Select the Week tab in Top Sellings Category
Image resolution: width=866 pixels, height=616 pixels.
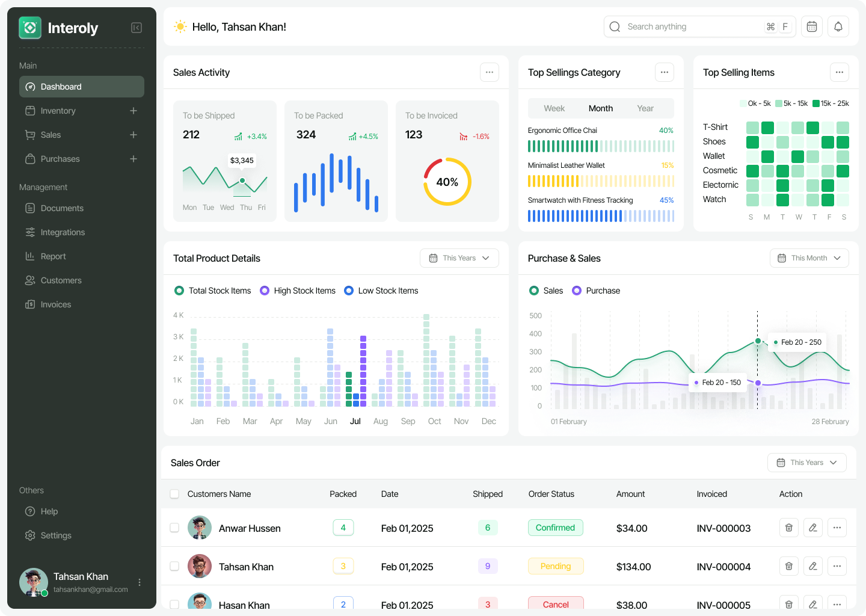tap(554, 108)
